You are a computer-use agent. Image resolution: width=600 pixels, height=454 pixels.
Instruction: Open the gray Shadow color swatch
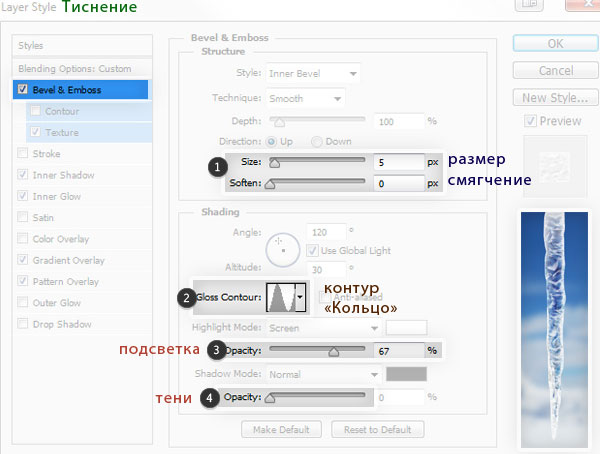point(406,374)
